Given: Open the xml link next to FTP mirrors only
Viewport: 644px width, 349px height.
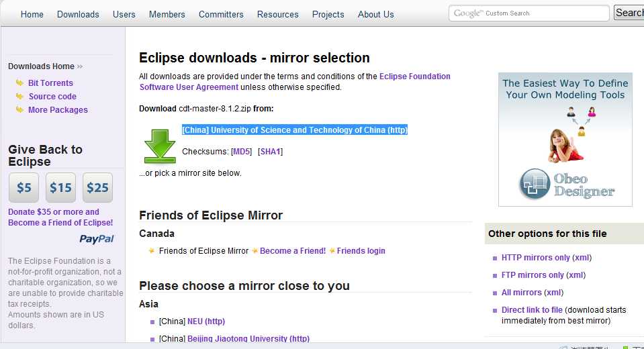Looking at the screenshot, I should [576, 275].
